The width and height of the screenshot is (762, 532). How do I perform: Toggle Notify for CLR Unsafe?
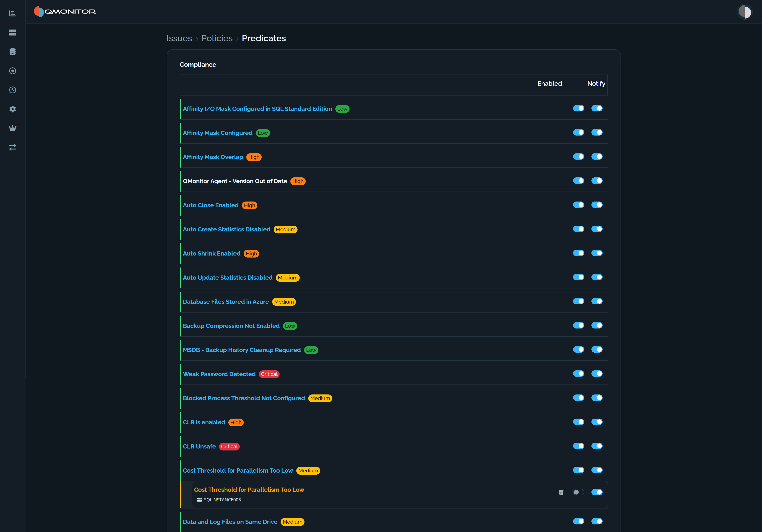(x=597, y=446)
